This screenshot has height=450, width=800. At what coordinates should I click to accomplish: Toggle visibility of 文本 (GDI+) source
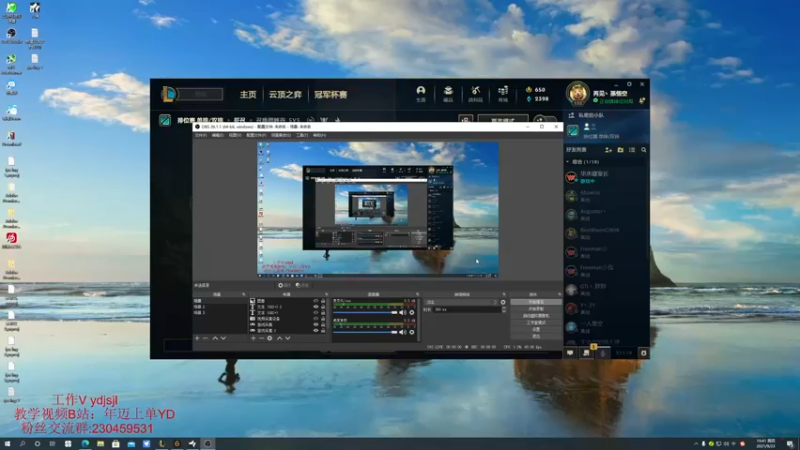pyautogui.click(x=315, y=313)
